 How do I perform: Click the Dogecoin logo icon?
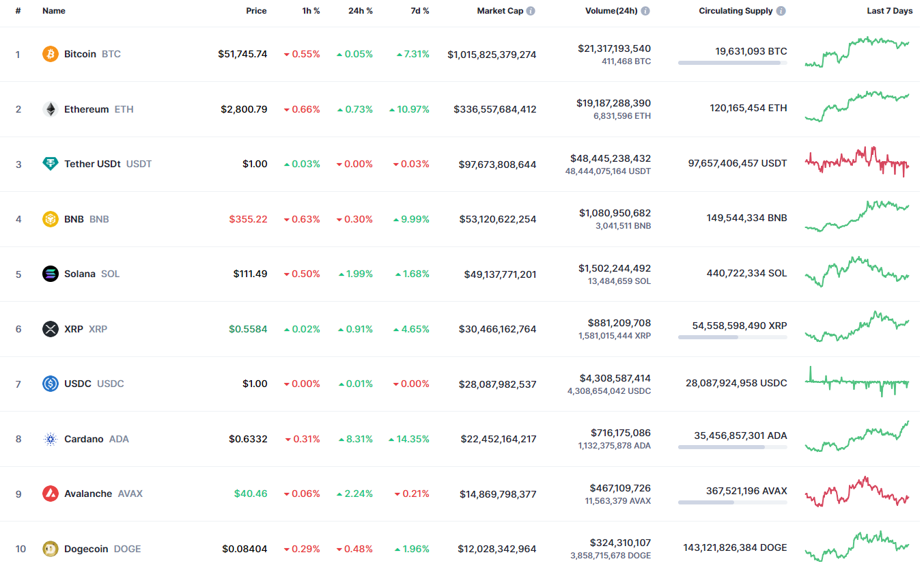[51, 549]
